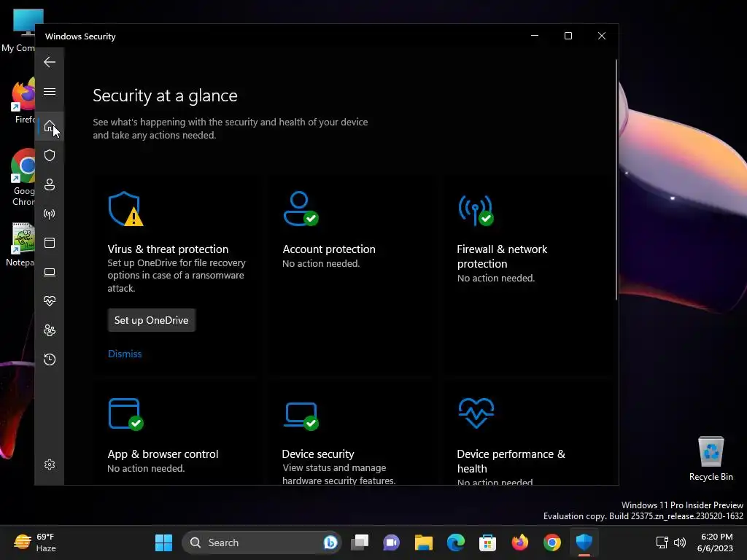Click the Device performance & health card icon
The image size is (747, 560).
[476, 413]
